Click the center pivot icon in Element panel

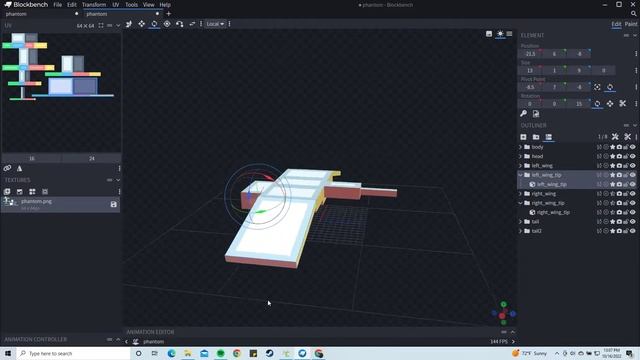click(x=597, y=87)
